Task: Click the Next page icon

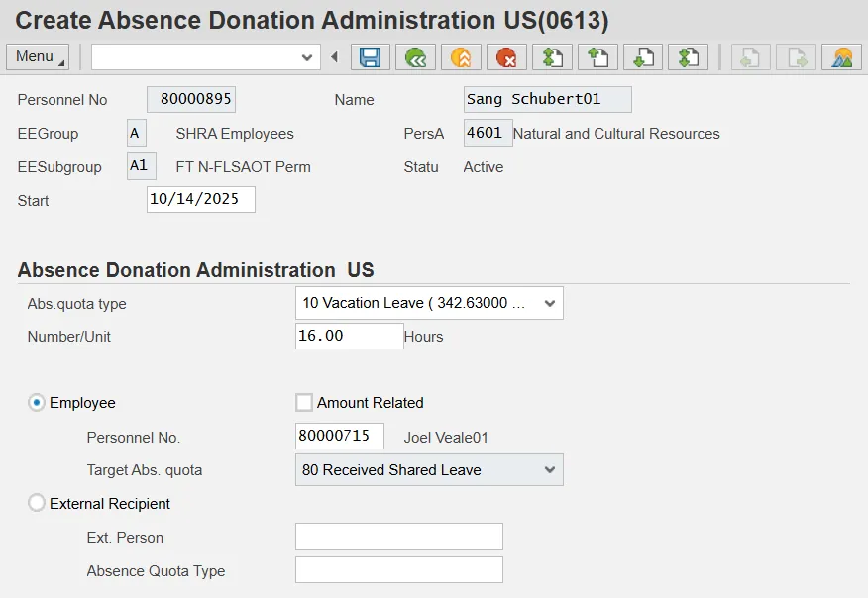Action: coord(643,57)
